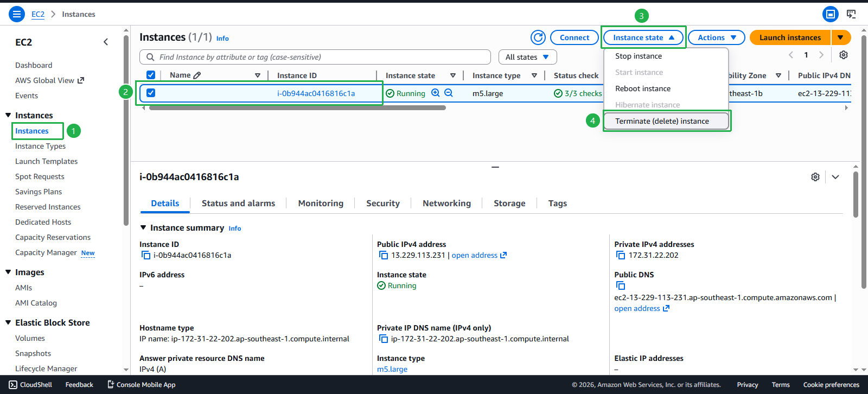This screenshot has height=394, width=868.
Task: Open Launch instances split-button arrow
Action: click(x=840, y=37)
